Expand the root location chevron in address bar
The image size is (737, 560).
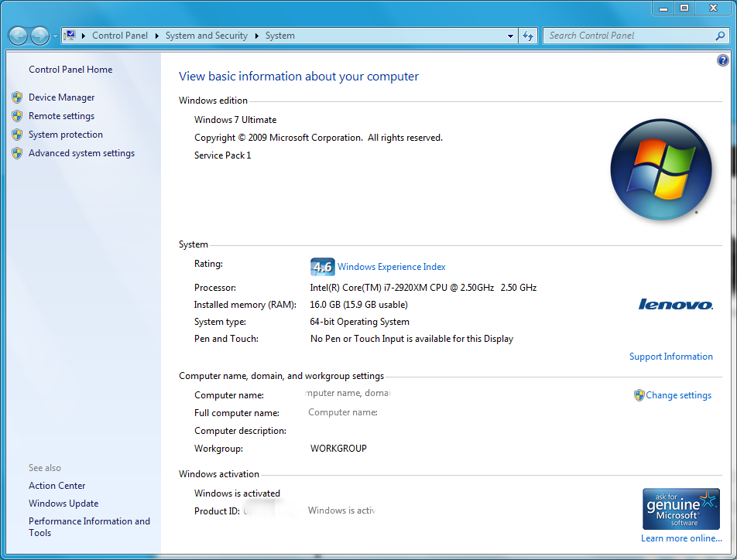[x=84, y=36]
